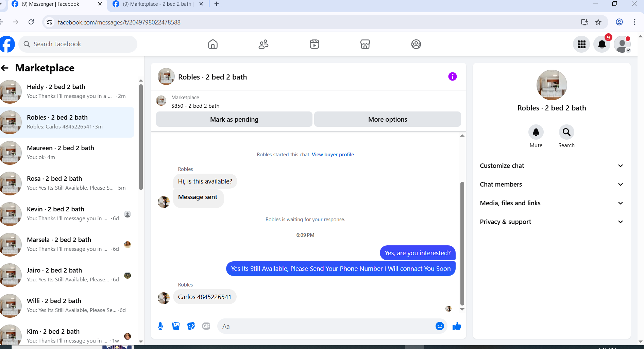Click the Facebook logo
Screen dimensions: 644x349
7,44
